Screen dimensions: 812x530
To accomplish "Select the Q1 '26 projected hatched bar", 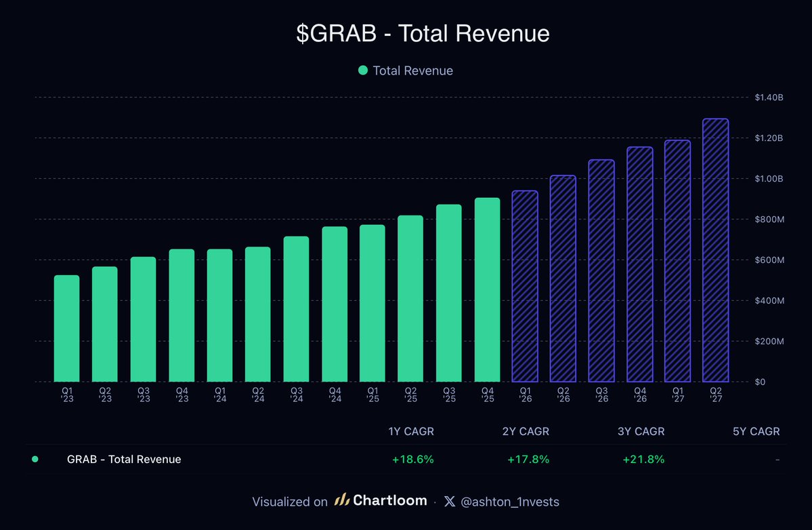I will click(x=525, y=287).
